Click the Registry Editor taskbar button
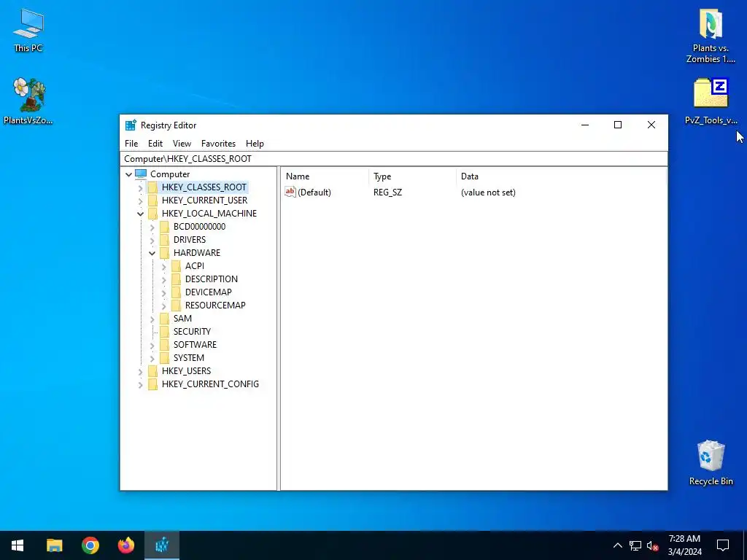Viewport: 747px width, 560px height. pos(161,545)
